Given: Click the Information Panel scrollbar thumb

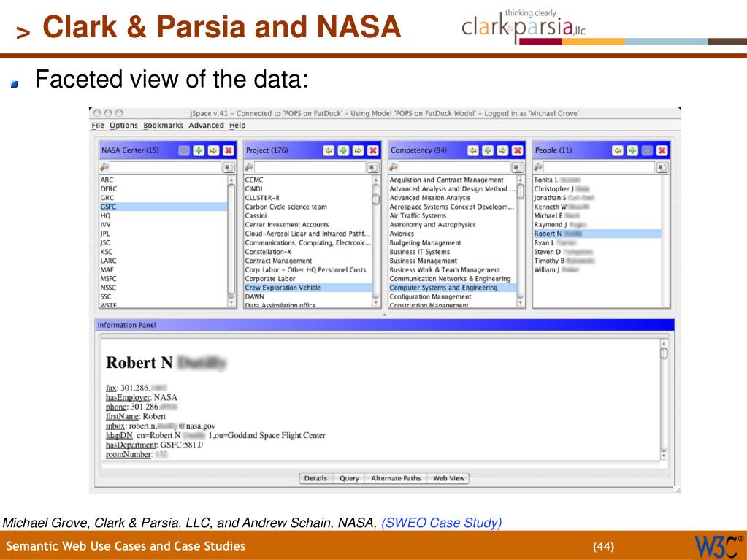Looking at the screenshot, I should click(x=664, y=353).
